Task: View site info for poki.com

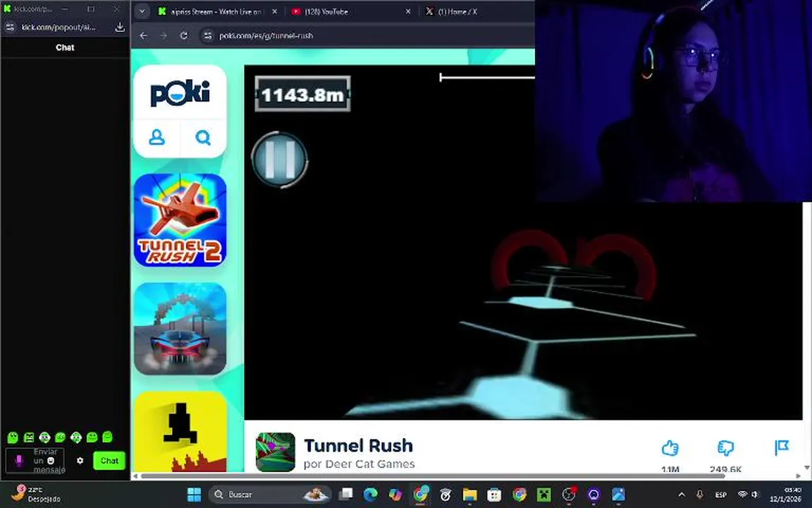Action: tap(208, 36)
